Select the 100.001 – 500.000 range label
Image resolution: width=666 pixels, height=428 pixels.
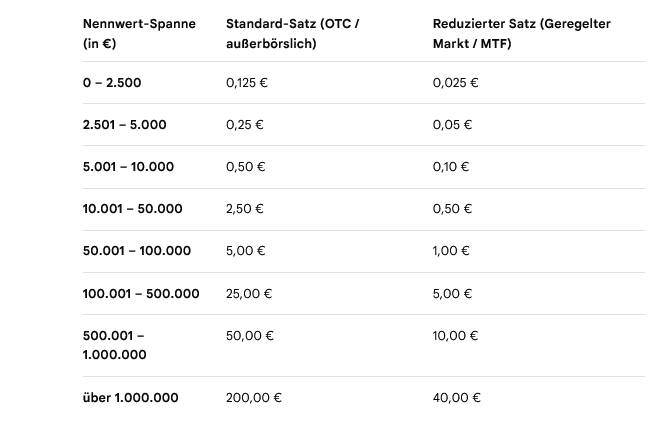(x=141, y=294)
